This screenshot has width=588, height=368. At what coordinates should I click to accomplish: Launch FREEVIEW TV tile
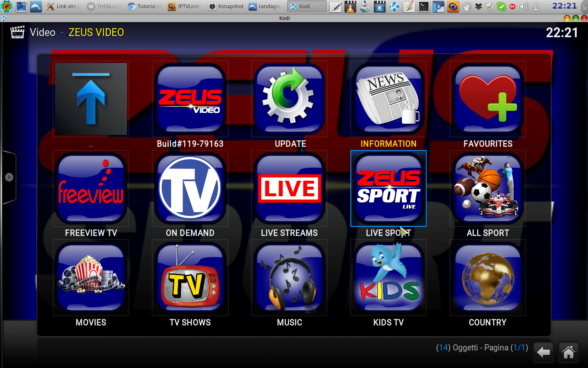click(x=91, y=188)
